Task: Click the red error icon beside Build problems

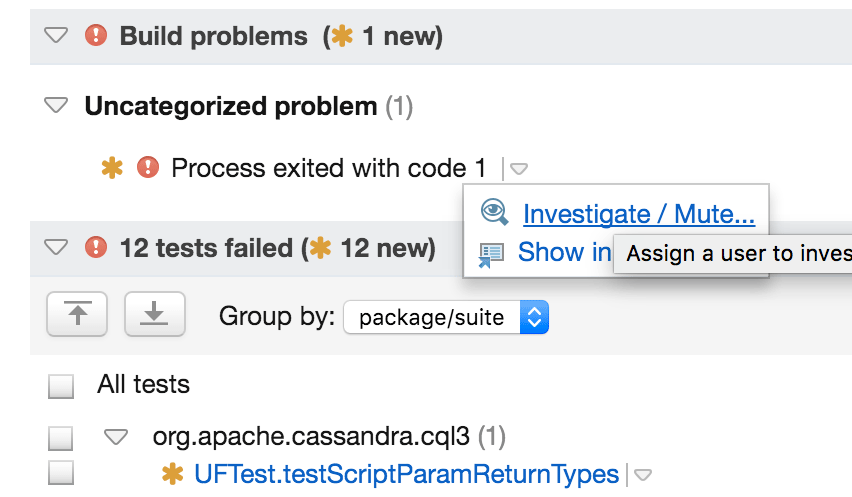Action: pos(96,37)
